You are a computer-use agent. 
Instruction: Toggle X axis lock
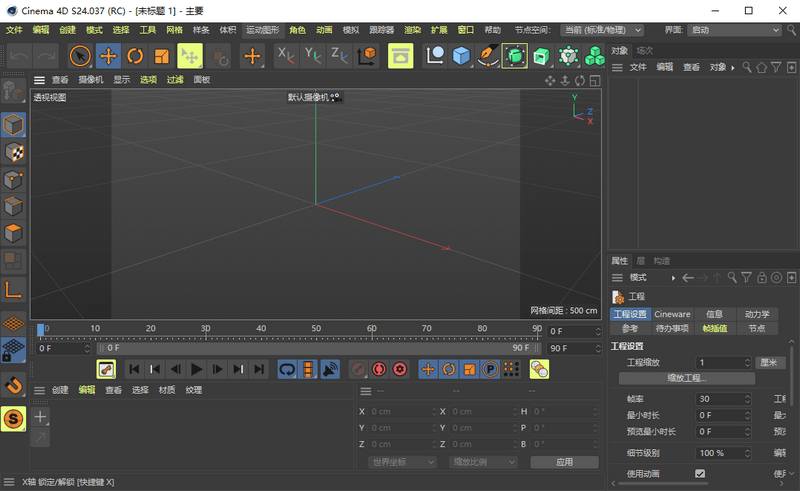point(286,55)
